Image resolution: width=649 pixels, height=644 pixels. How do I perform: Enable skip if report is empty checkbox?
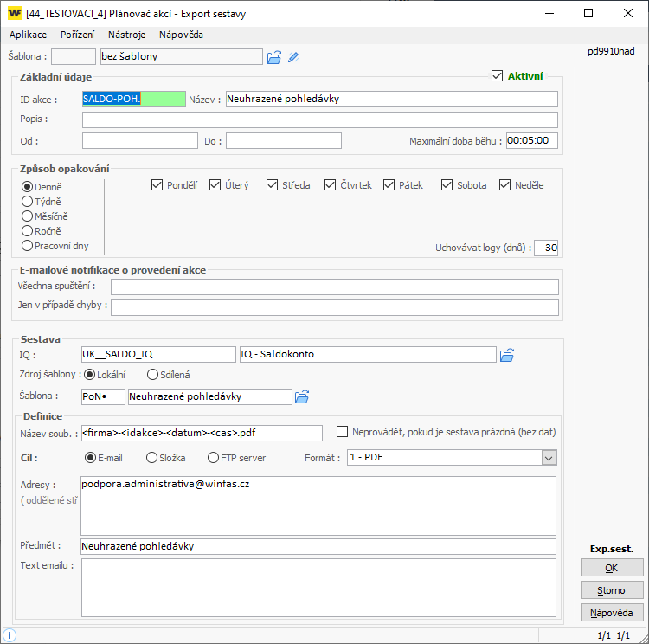pos(343,432)
